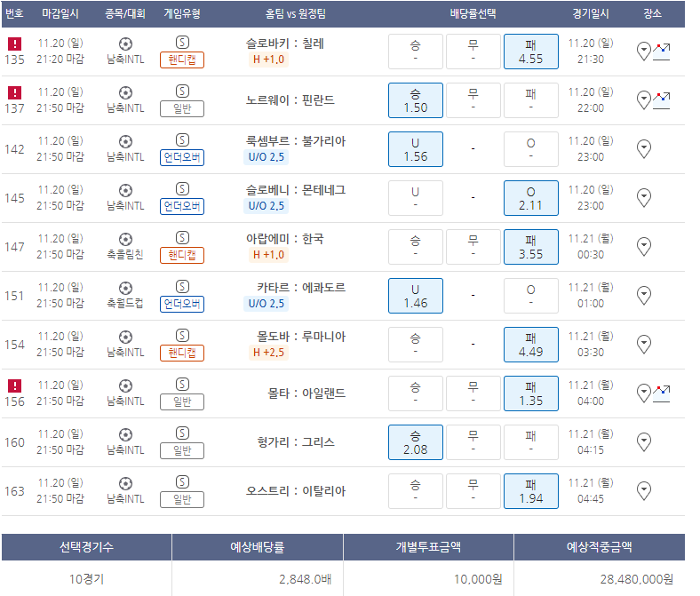This screenshot has width=700, height=596.
Task: Click the 배당률선택 column header
Action: coord(473,13)
